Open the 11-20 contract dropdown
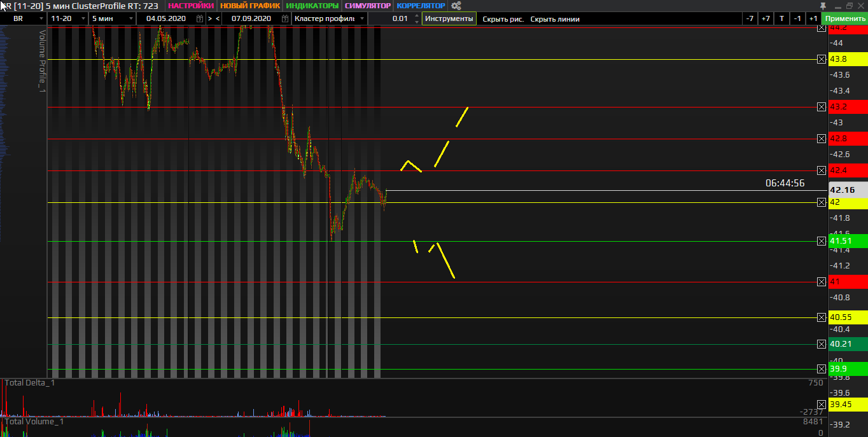 pyautogui.click(x=68, y=18)
